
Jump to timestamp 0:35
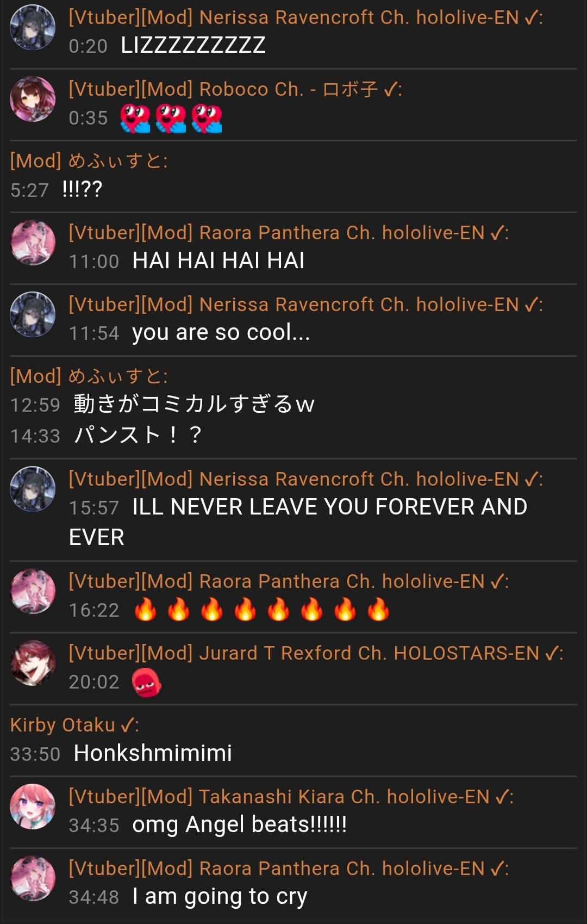pos(88,118)
